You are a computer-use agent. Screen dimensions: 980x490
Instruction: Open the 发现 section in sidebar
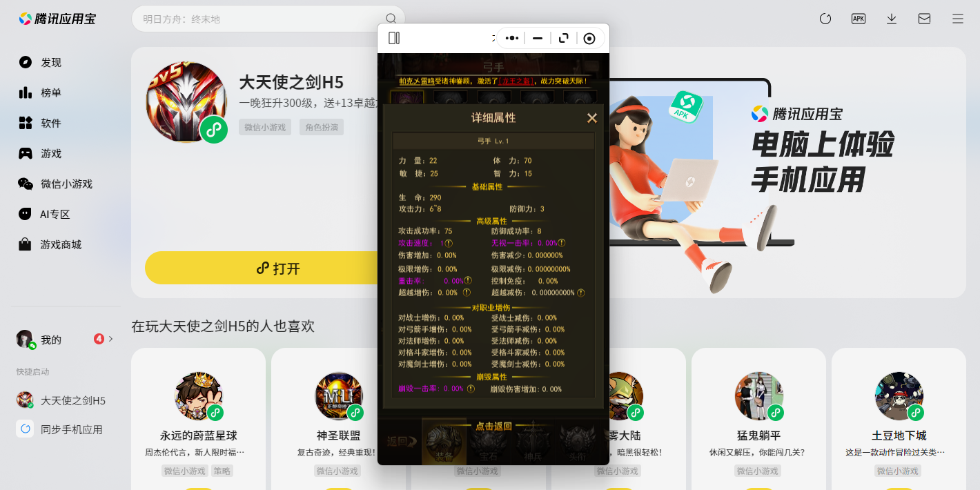[40, 62]
